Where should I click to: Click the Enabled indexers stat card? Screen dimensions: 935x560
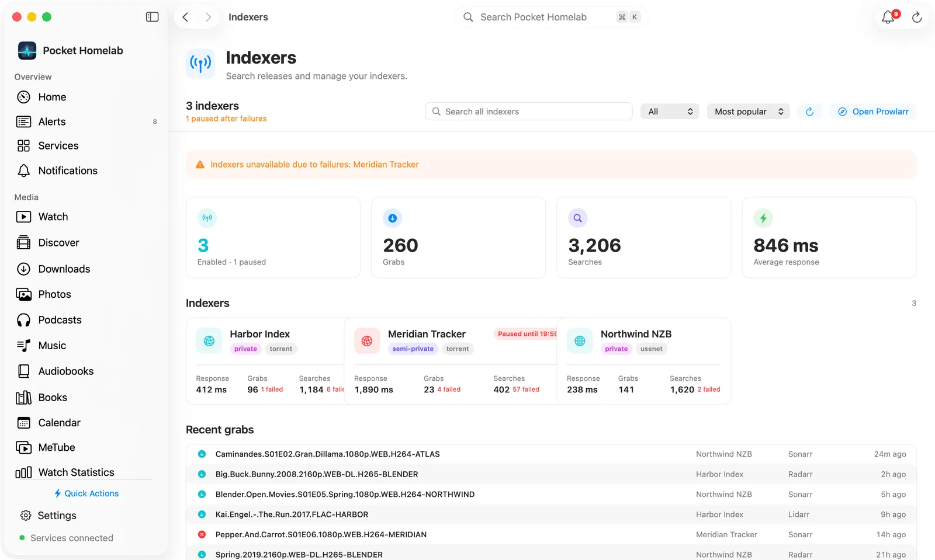[273, 237]
